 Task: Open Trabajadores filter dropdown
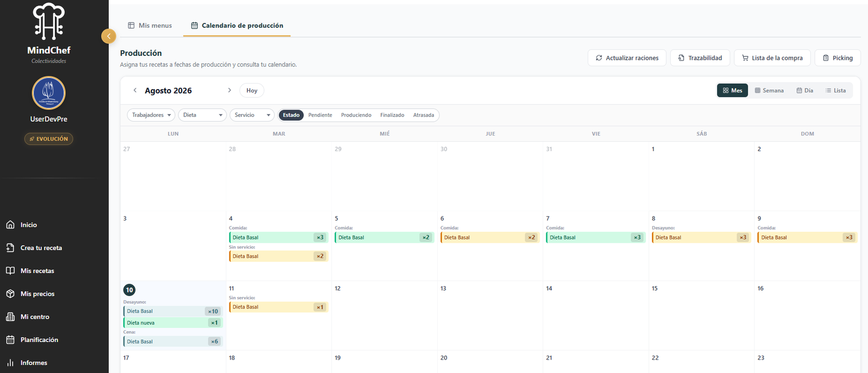tap(151, 115)
